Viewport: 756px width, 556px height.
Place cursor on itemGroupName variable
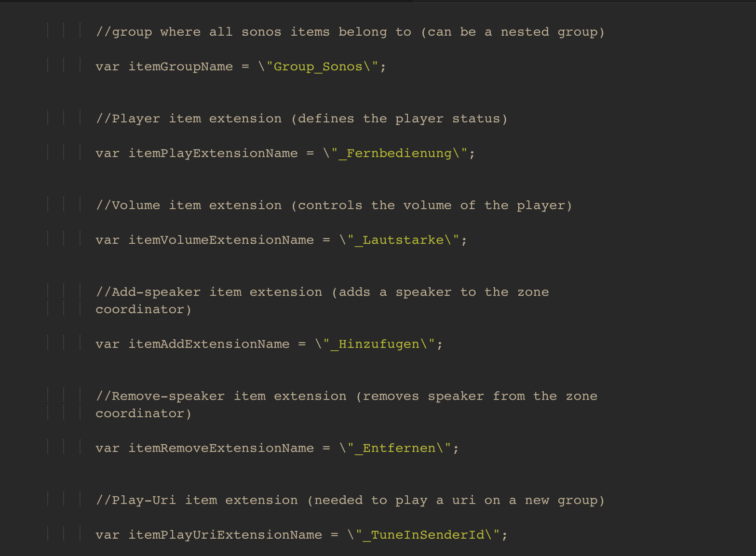click(x=180, y=66)
